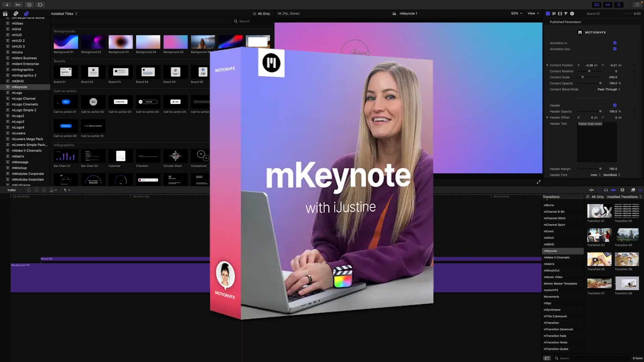Viewport: 644px width, 362px height.
Task: Select the Bar Chart 01 template icon
Action: pyautogui.click(x=65, y=156)
